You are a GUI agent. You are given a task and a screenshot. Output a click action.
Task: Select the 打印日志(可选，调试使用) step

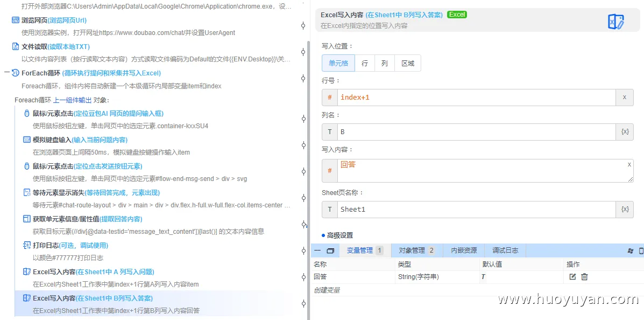click(x=70, y=245)
